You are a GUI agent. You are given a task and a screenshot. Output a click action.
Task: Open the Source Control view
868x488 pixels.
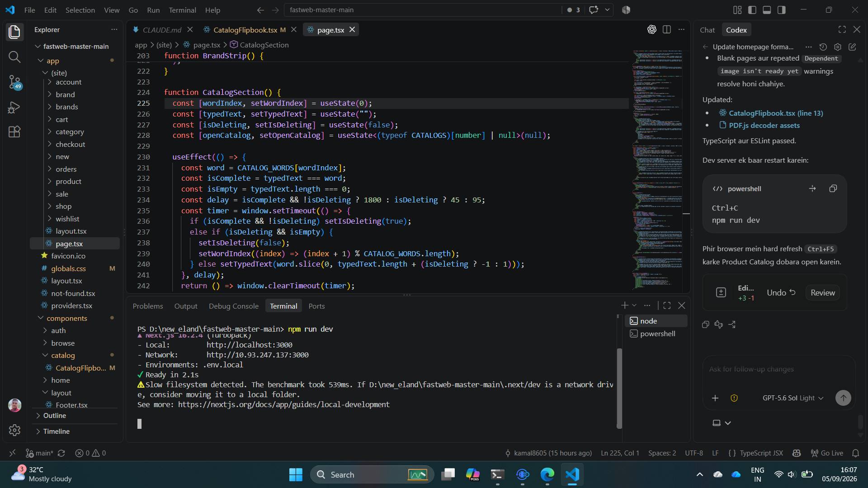point(14,82)
